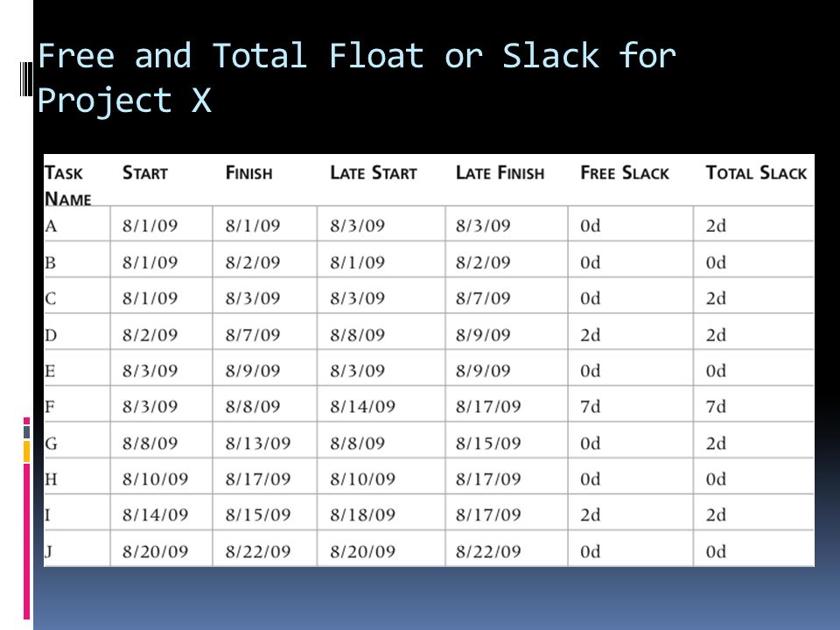
Task: Select the row label for task E
Action: pos(50,371)
